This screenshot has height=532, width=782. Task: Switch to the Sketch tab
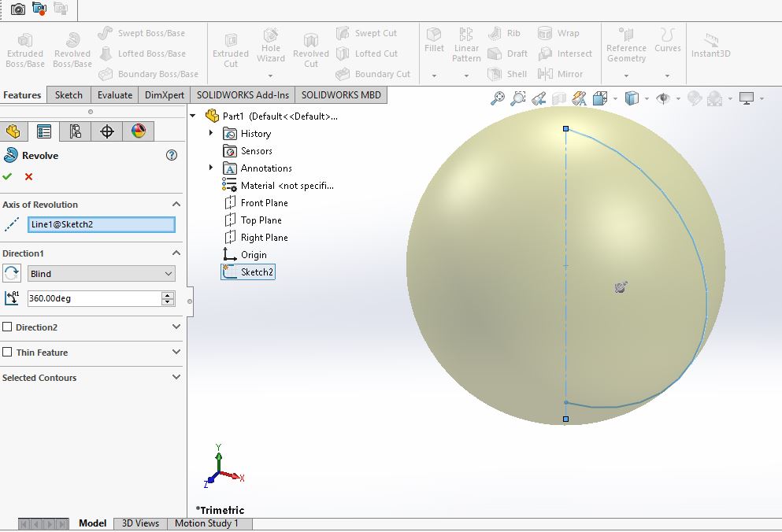69,94
